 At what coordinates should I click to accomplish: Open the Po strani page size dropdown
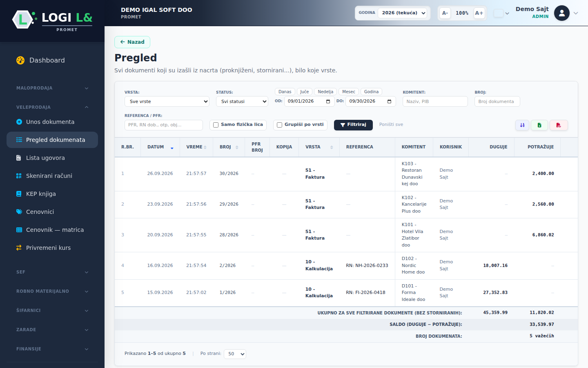click(235, 354)
